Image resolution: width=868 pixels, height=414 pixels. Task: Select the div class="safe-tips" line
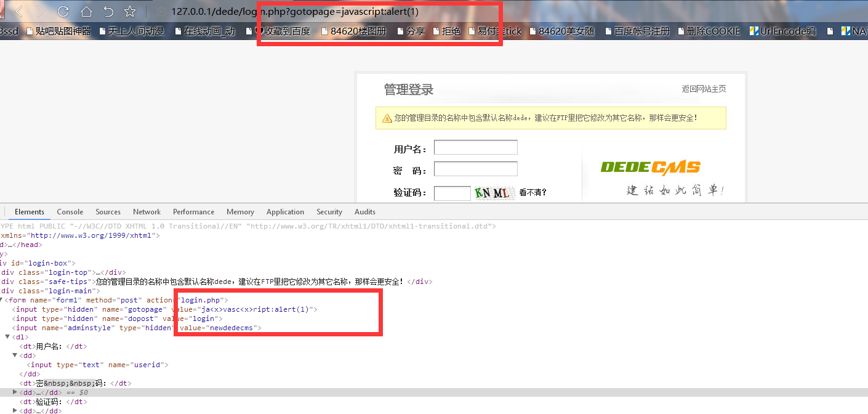[216, 282]
